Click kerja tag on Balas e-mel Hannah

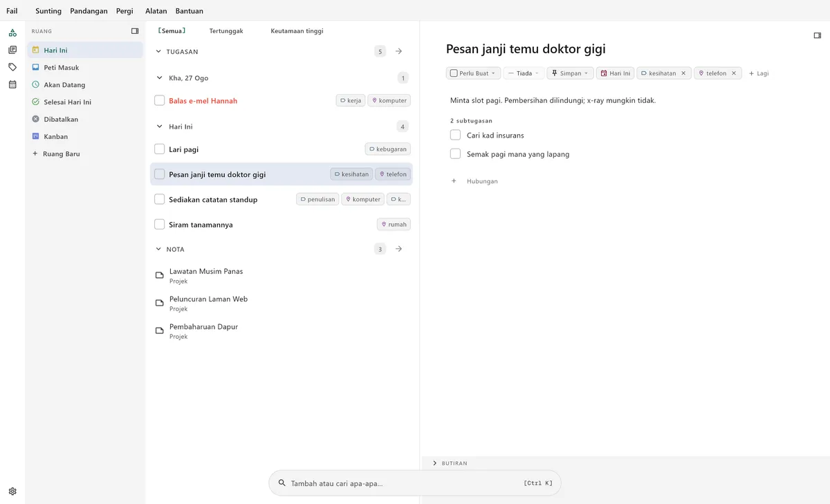(351, 100)
